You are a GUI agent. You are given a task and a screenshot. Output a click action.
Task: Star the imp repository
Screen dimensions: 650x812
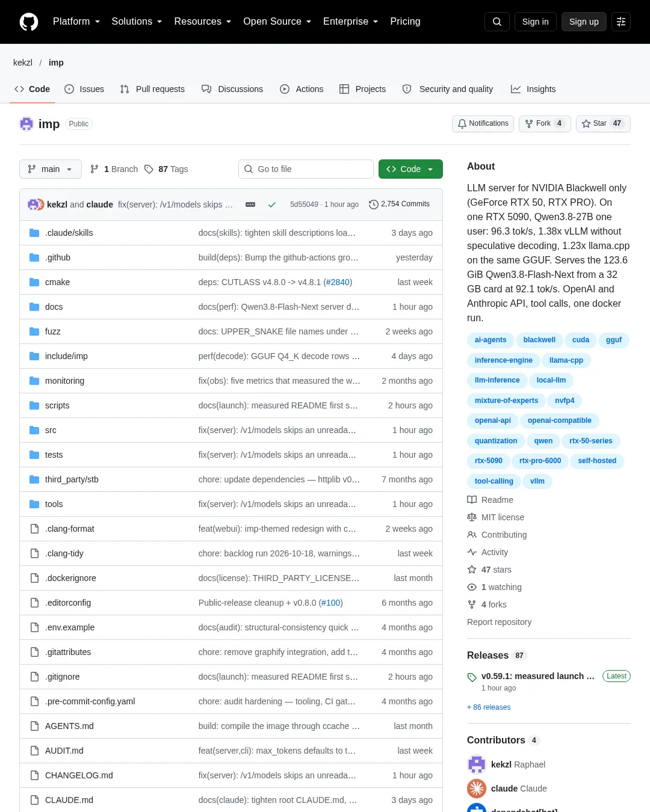coord(603,124)
